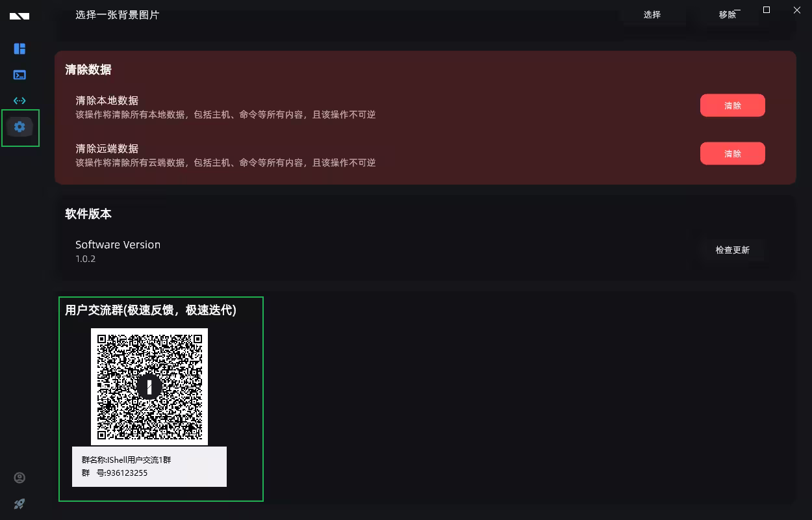The width and height of the screenshot is (812, 520).
Task: Click the group number 936123255
Action: click(127, 473)
